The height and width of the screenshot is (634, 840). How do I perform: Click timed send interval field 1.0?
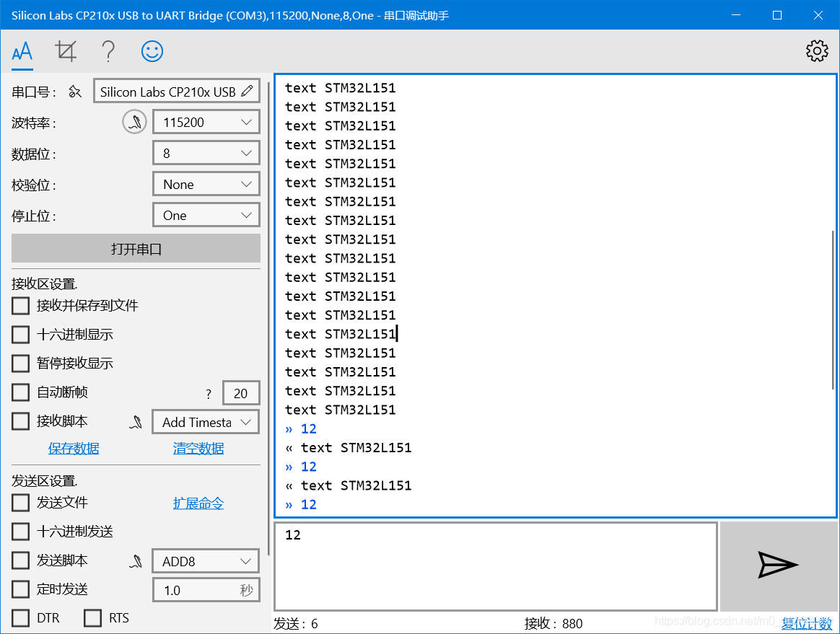[206, 590]
